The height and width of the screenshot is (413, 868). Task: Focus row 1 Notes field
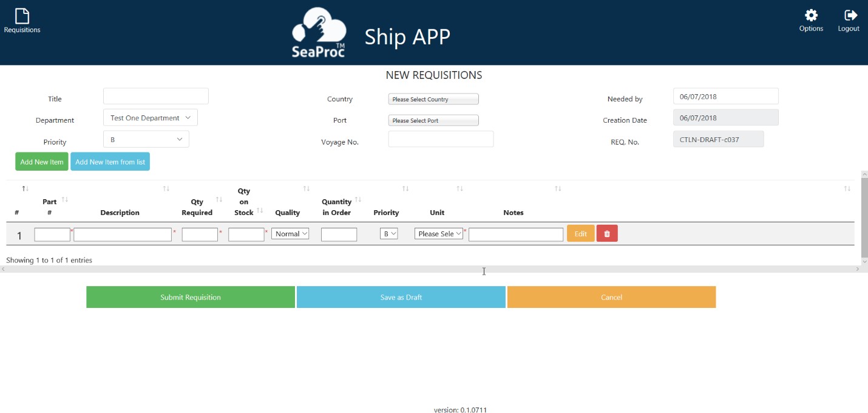click(x=516, y=234)
